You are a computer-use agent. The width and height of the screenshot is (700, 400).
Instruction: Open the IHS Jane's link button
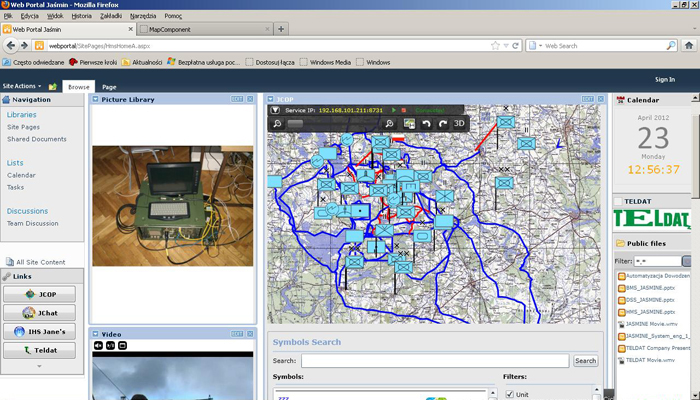[40, 332]
